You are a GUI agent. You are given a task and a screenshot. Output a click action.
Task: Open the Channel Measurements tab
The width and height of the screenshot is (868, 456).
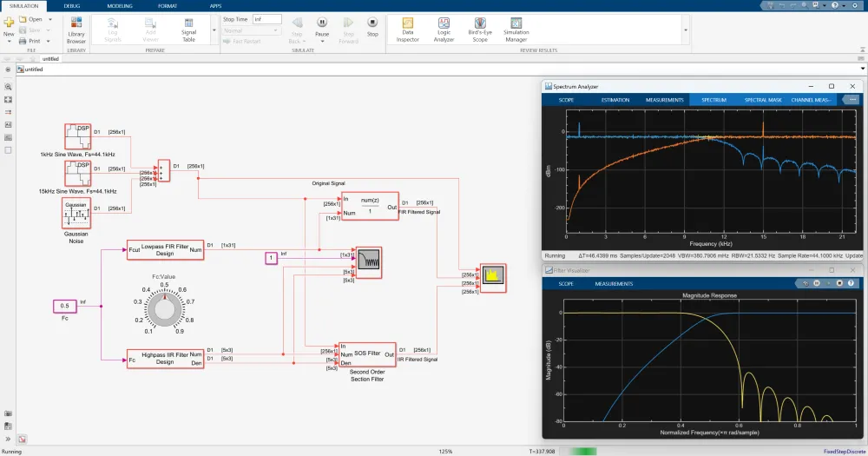(x=811, y=100)
